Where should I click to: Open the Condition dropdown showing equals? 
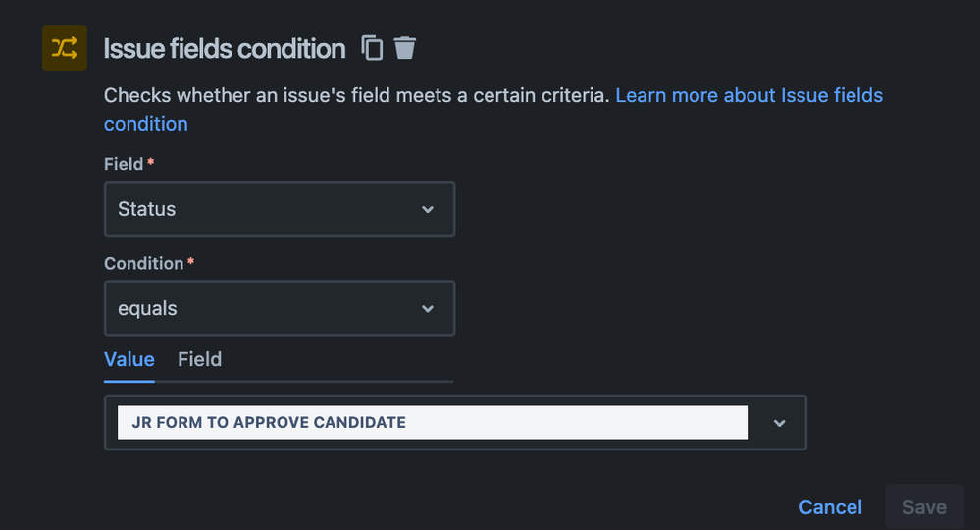point(280,308)
